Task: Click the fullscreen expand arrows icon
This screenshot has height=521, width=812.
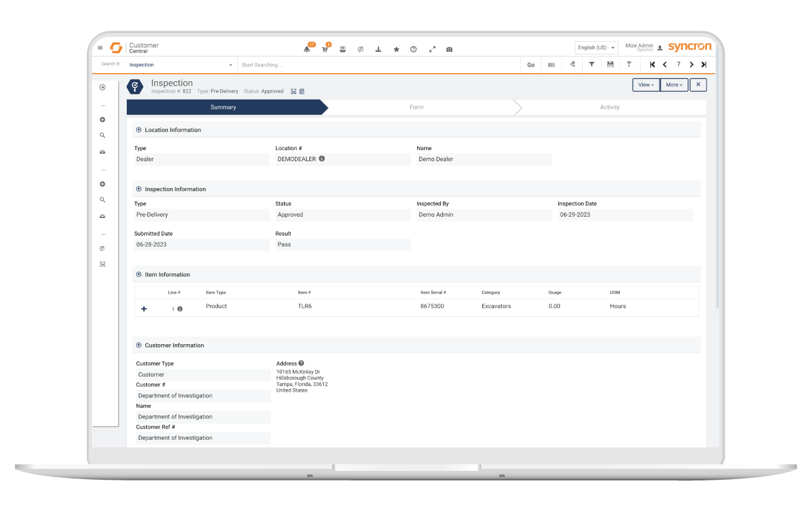Action: 432,49
